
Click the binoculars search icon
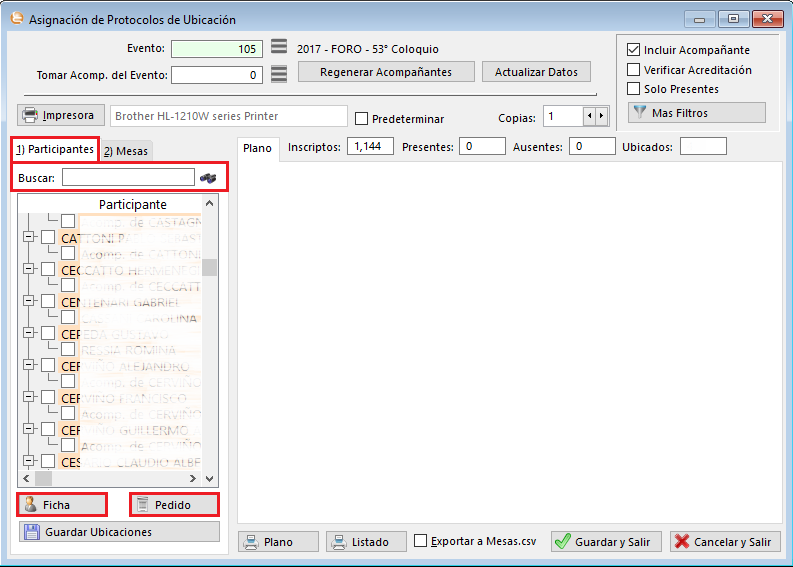208,177
